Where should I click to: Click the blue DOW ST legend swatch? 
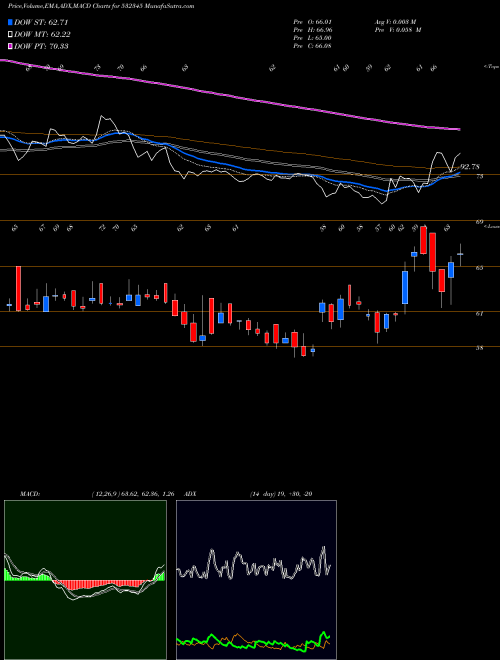(11, 23)
